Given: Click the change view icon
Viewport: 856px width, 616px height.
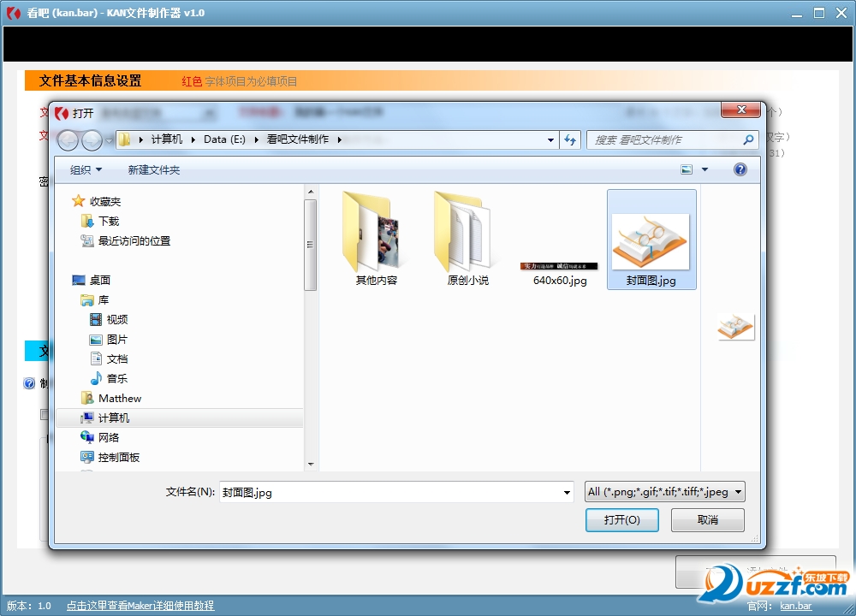Looking at the screenshot, I should [x=687, y=169].
